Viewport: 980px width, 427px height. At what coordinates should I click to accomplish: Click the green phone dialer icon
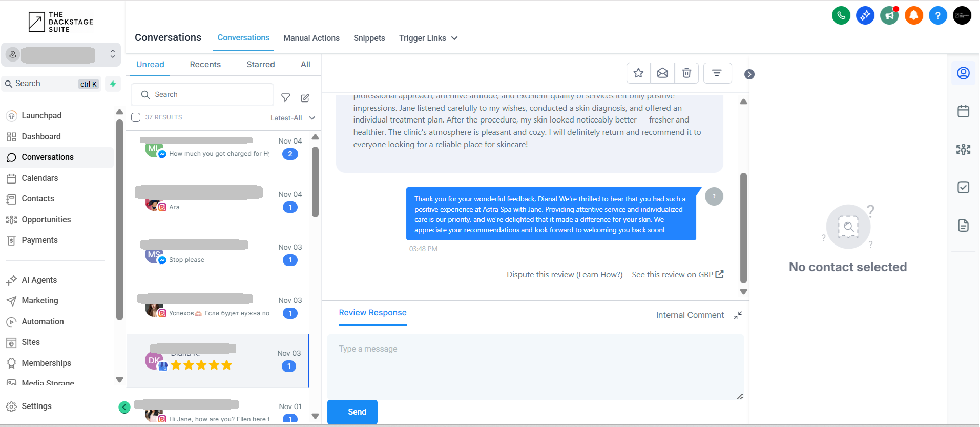tap(841, 15)
